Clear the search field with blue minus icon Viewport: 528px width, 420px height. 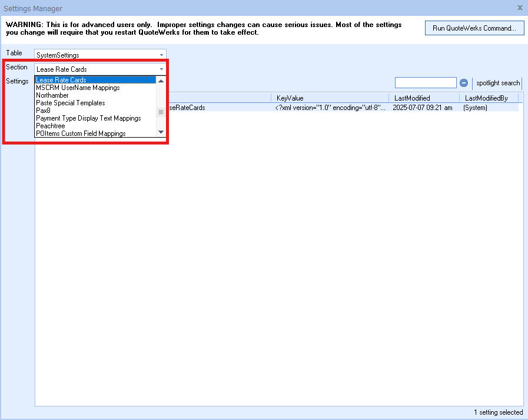pos(464,83)
